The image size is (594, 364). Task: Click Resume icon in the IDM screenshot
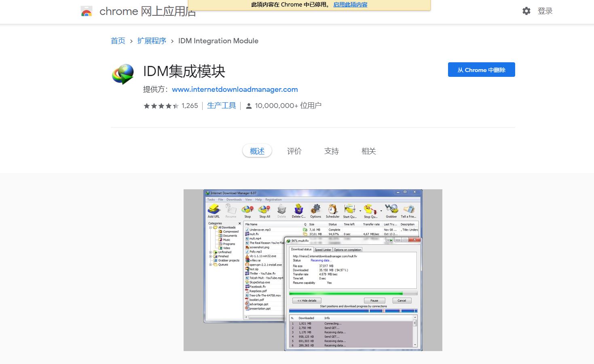[231, 209]
